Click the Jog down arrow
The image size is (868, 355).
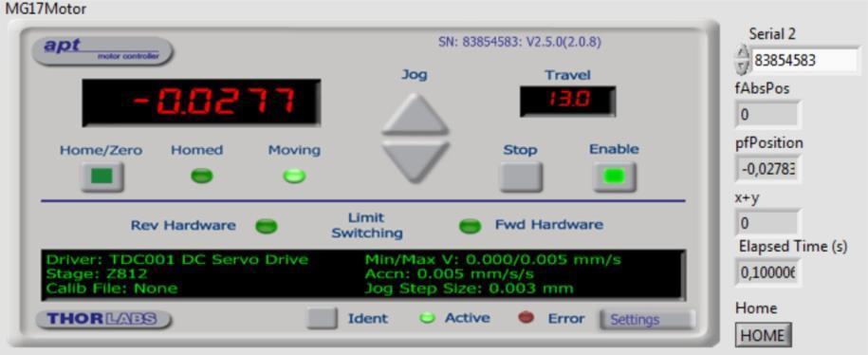pyautogui.click(x=416, y=161)
